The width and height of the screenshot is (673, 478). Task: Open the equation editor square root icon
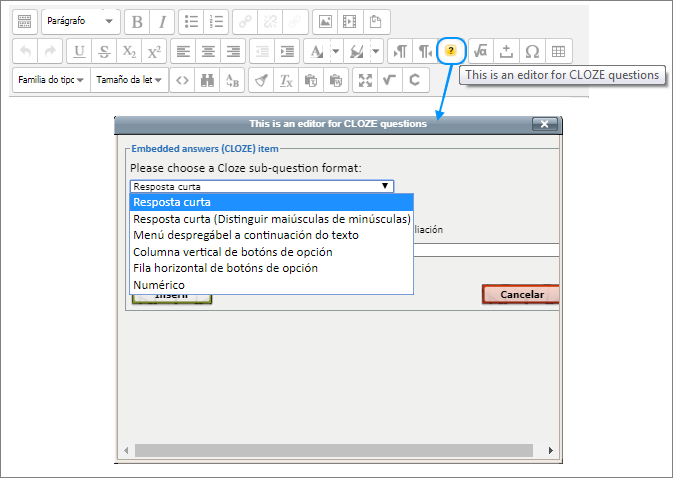coord(481,51)
